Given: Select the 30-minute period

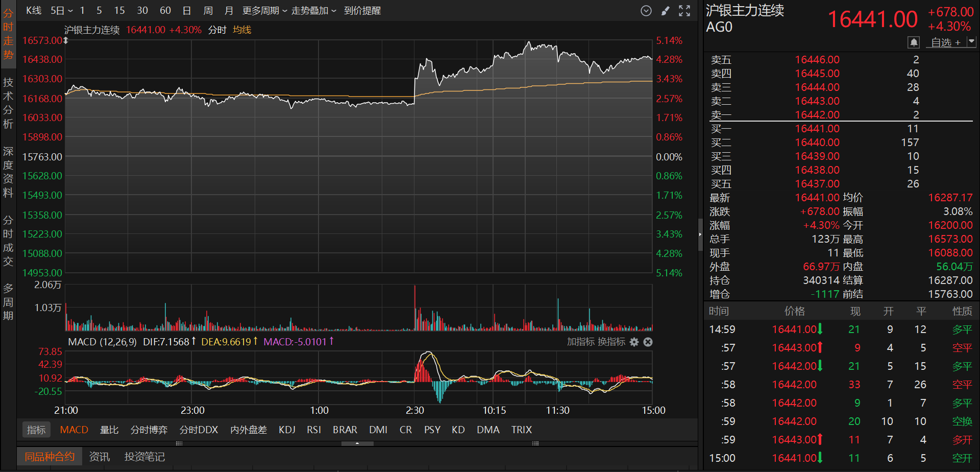Looking at the screenshot, I should coord(142,11).
